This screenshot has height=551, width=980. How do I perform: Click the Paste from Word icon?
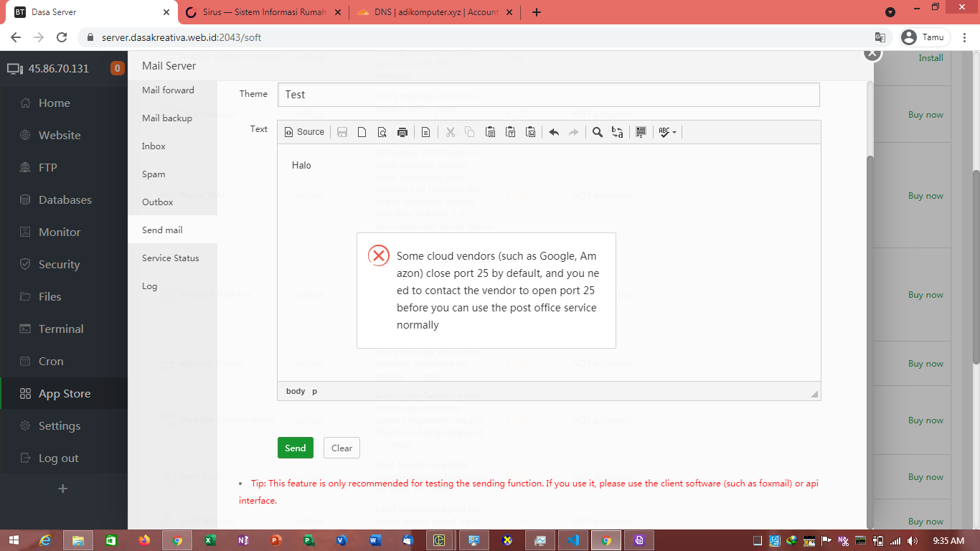(x=530, y=132)
